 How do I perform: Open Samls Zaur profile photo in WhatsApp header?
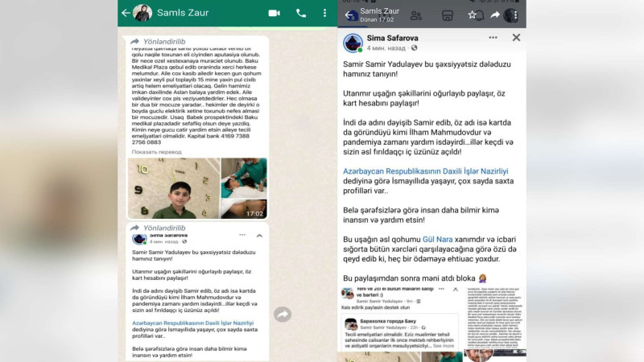(142, 13)
